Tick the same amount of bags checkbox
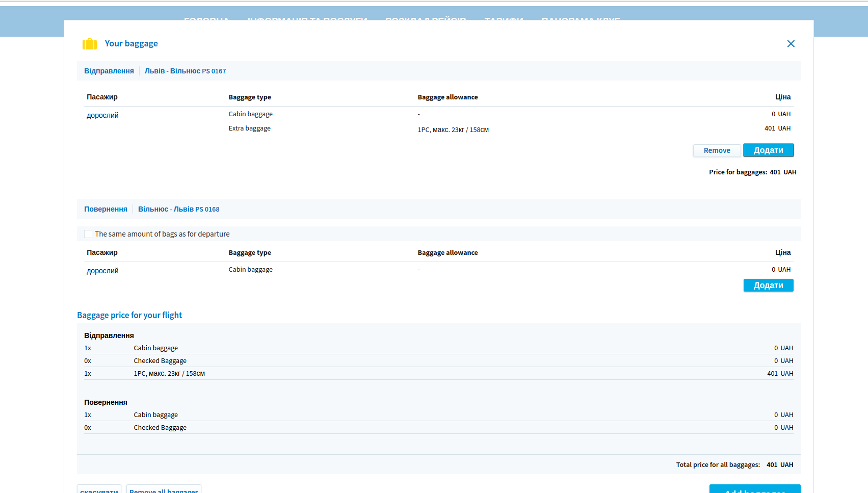The height and width of the screenshot is (493, 868). [88, 234]
